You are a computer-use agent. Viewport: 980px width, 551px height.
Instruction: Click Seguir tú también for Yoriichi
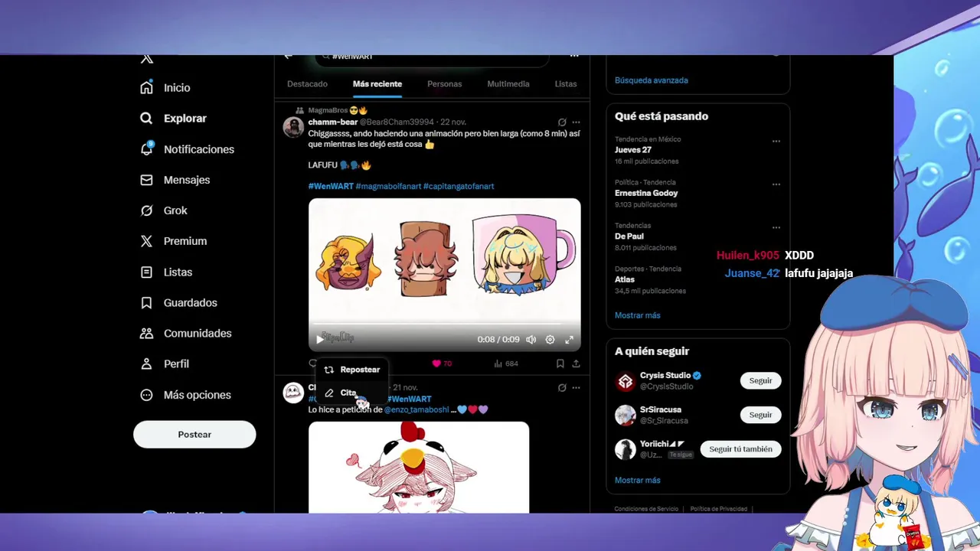click(740, 449)
